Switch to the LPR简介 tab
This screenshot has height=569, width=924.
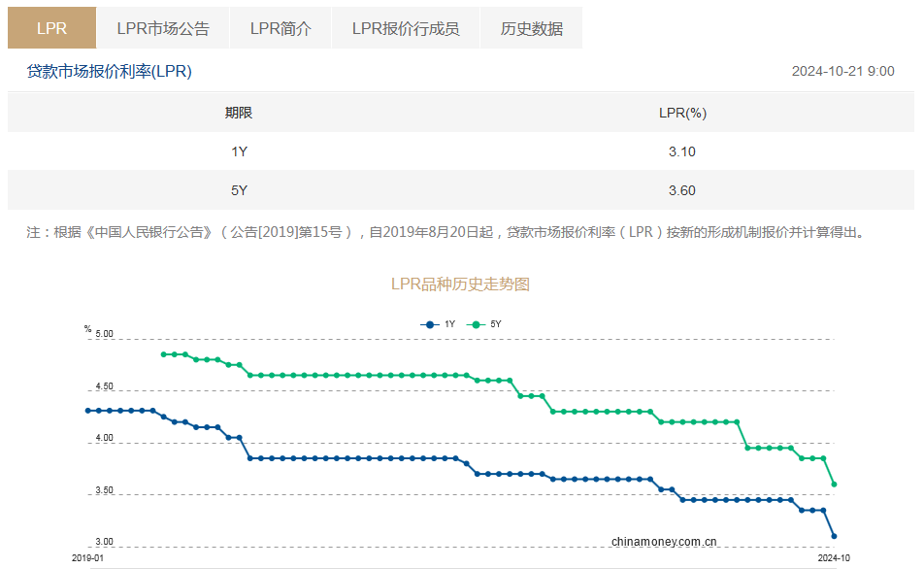click(x=280, y=28)
